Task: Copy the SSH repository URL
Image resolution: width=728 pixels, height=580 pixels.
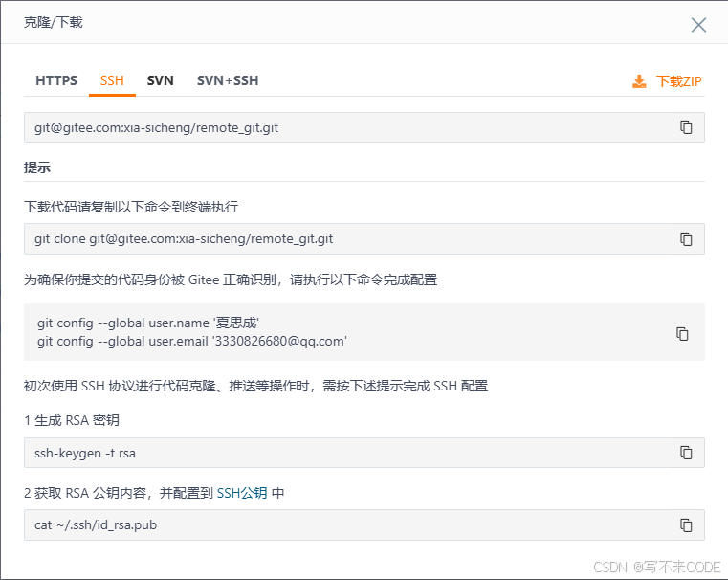Action: (x=686, y=127)
